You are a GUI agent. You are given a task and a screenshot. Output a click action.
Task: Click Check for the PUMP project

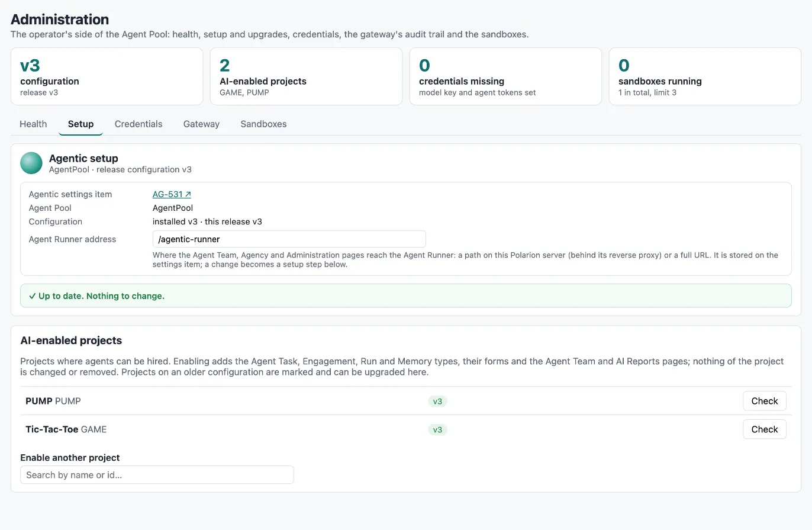coord(765,401)
